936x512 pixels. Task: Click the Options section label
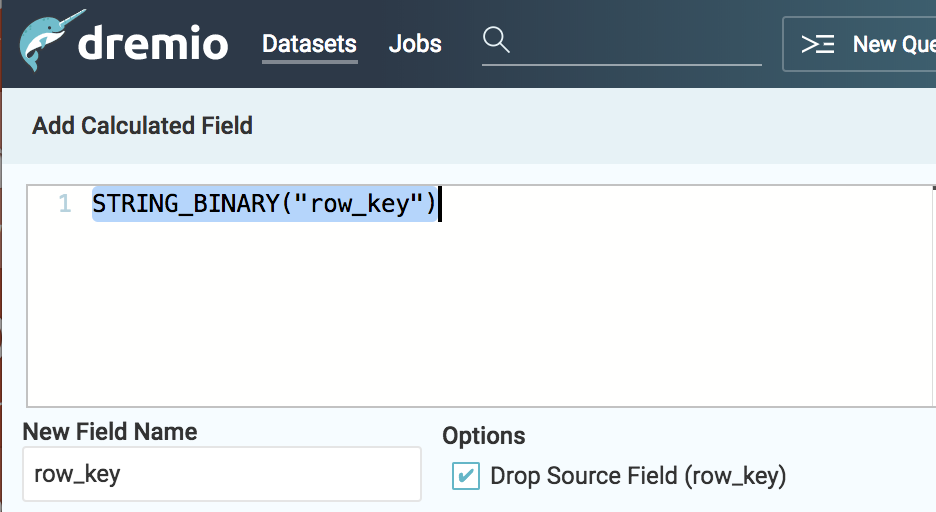coord(484,436)
